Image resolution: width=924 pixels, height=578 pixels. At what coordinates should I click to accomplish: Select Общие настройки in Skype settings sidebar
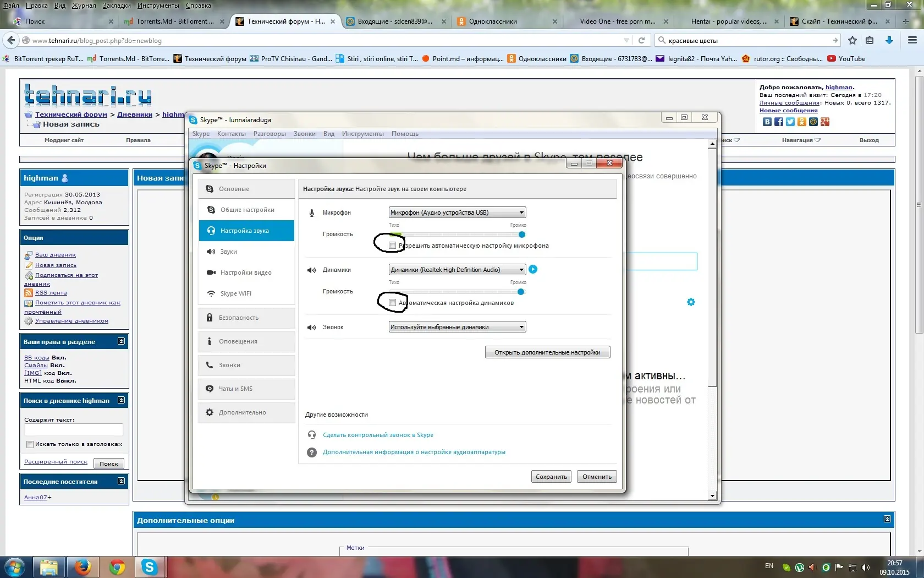tap(246, 210)
